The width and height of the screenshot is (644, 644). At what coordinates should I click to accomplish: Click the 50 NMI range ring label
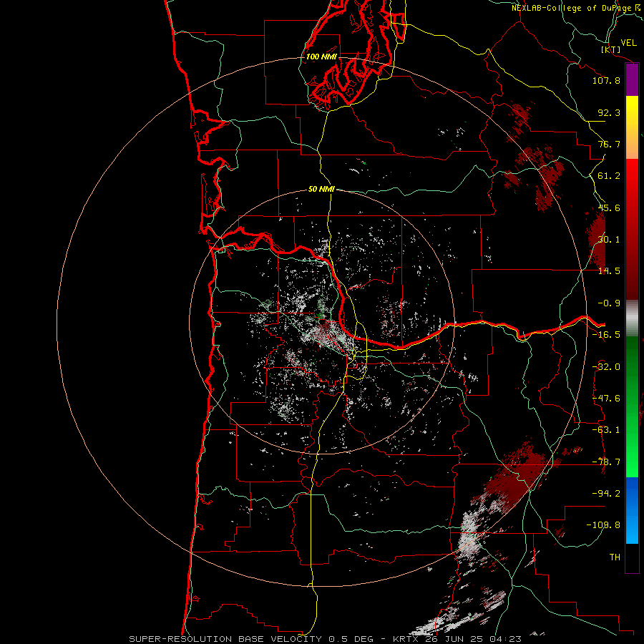pos(321,190)
